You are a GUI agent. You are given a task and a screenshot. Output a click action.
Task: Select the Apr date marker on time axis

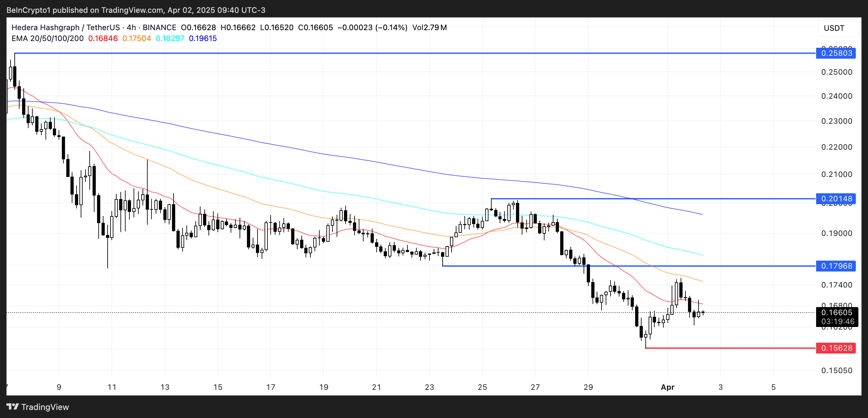pyautogui.click(x=667, y=387)
